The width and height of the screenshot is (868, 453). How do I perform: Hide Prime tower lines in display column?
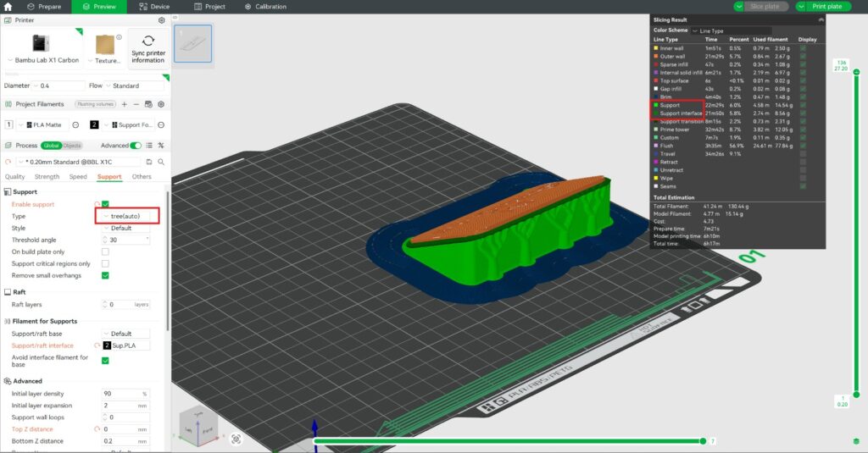point(803,129)
